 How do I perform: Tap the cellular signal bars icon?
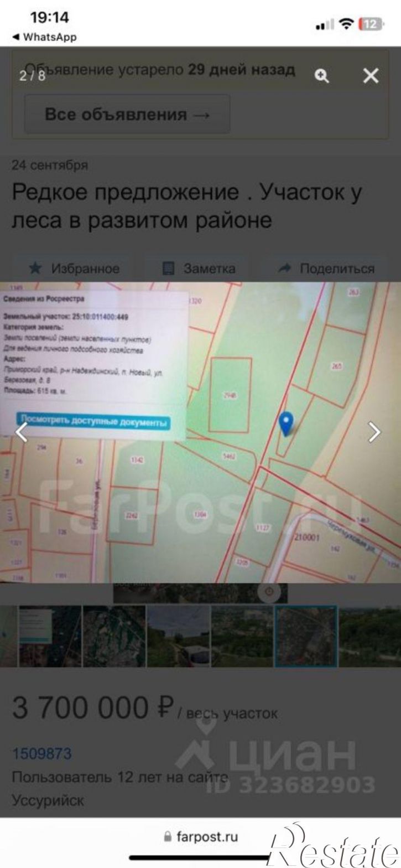pos(325,24)
